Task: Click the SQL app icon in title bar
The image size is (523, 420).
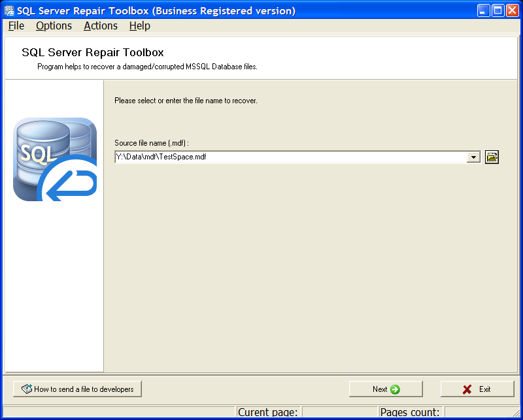Action: pyautogui.click(x=9, y=10)
